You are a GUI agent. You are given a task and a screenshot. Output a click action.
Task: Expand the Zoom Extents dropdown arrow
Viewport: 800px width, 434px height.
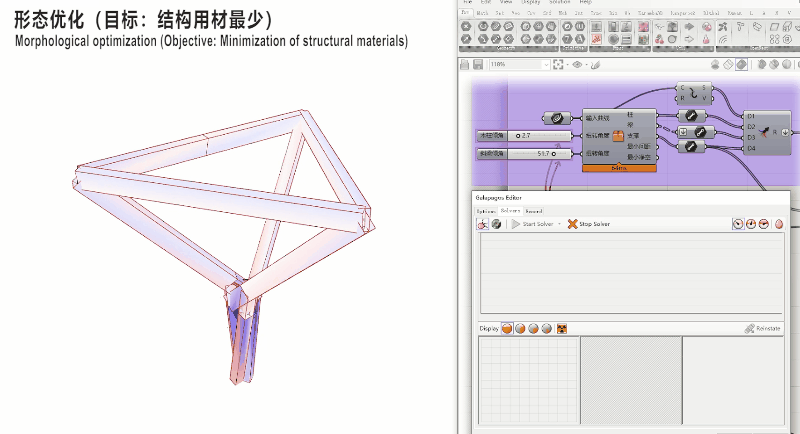(567, 65)
